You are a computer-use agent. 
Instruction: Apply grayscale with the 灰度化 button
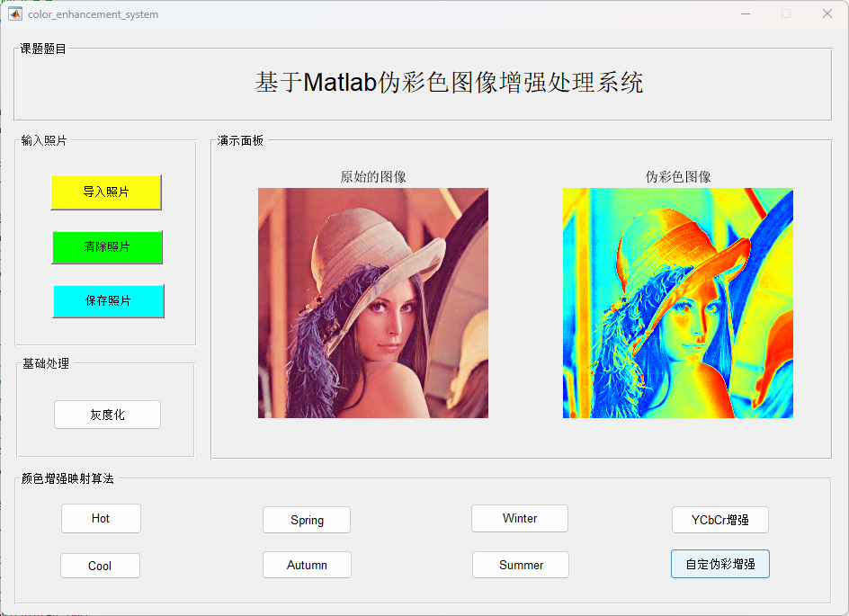(x=107, y=415)
